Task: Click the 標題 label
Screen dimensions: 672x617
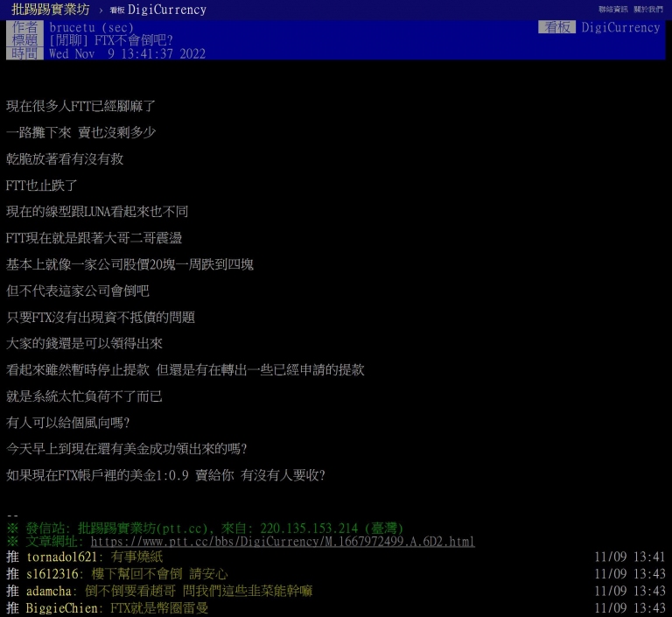Action: point(24,40)
